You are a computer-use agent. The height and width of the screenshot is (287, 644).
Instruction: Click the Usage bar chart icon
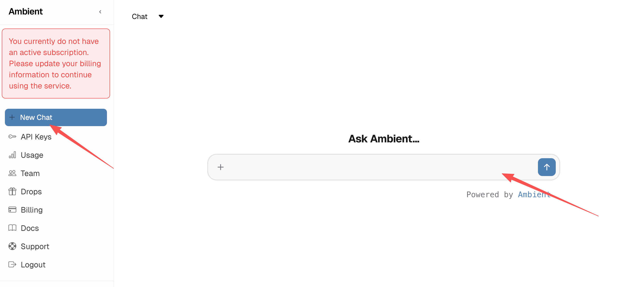[12, 155]
